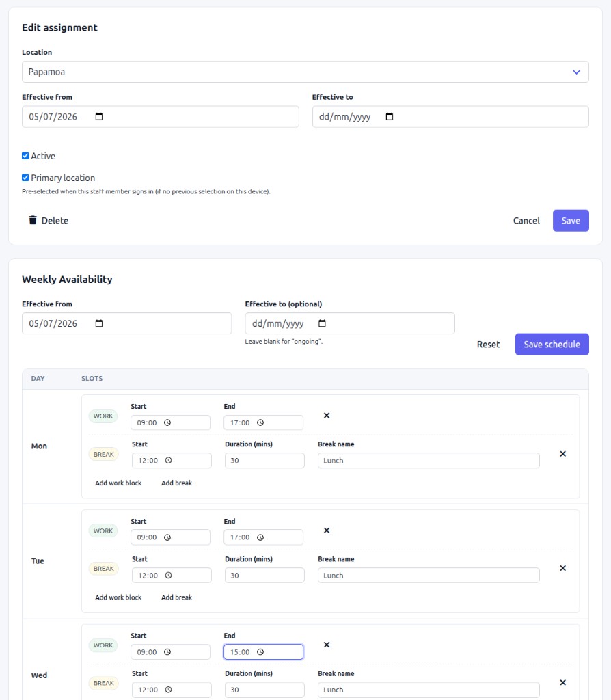611x700 pixels.
Task: Reset the weekly schedule
Action: coord(488,345)
